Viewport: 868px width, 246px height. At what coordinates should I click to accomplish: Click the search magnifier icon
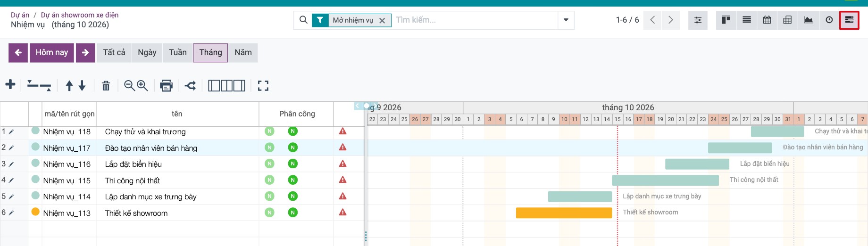point(303,20)
